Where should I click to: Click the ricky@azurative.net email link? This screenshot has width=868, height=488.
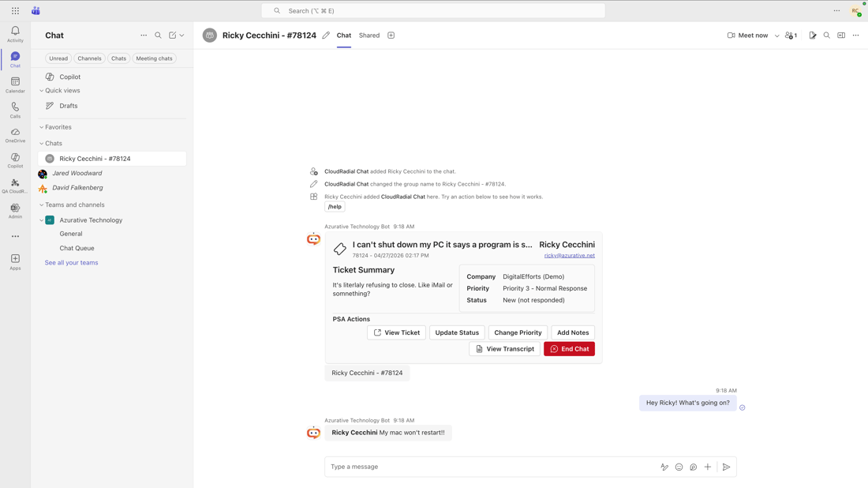[x=570, y=255]
